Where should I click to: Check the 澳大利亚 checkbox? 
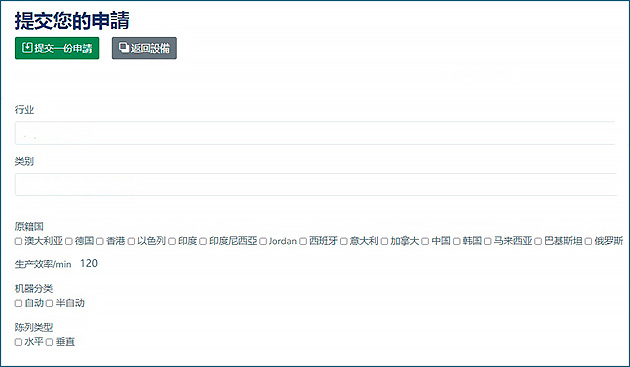18,241
